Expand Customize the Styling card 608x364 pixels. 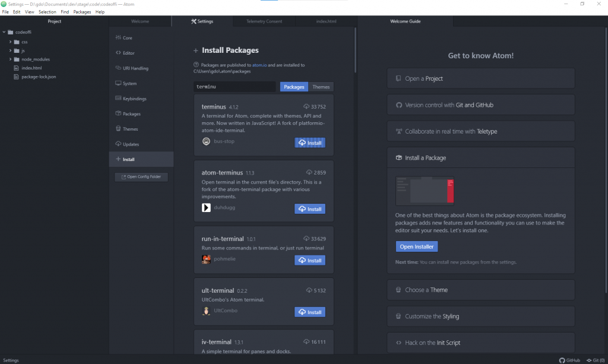click(x=481, y=316)
